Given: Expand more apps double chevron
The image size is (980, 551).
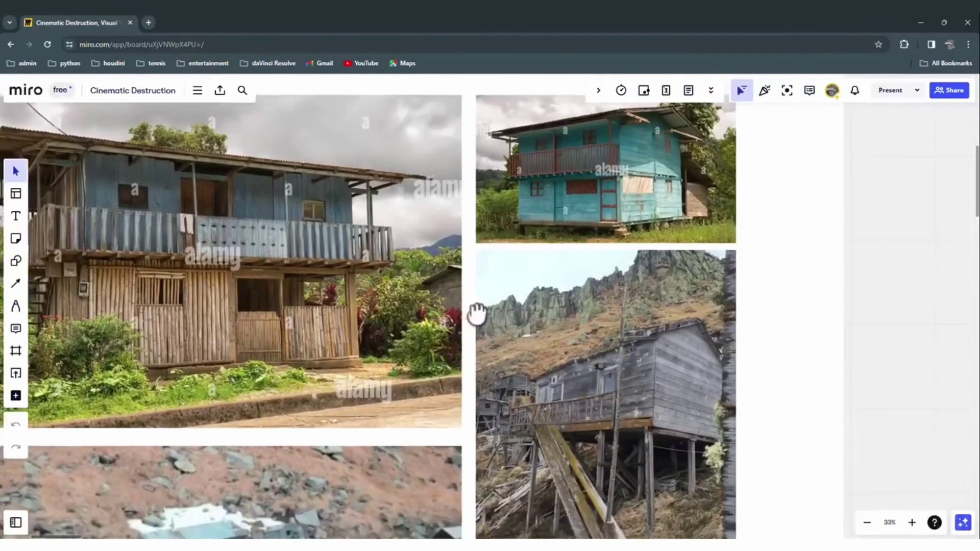Looking at the screenshot, I should pyautogui.click(x=711, y=90).
